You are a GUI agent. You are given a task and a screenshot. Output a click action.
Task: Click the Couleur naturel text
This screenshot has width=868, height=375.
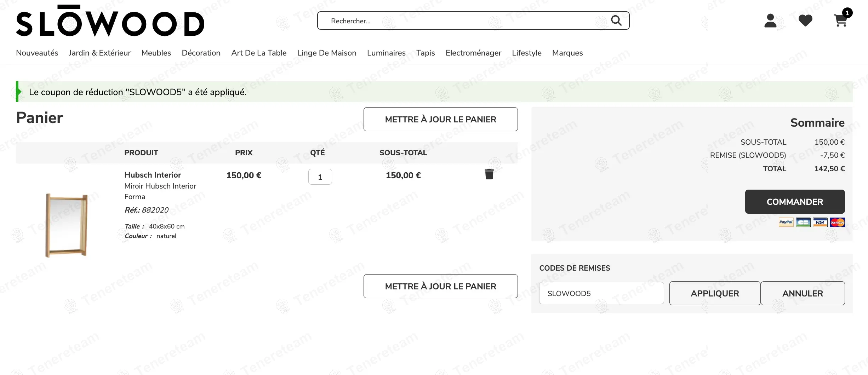pos(150,236)
